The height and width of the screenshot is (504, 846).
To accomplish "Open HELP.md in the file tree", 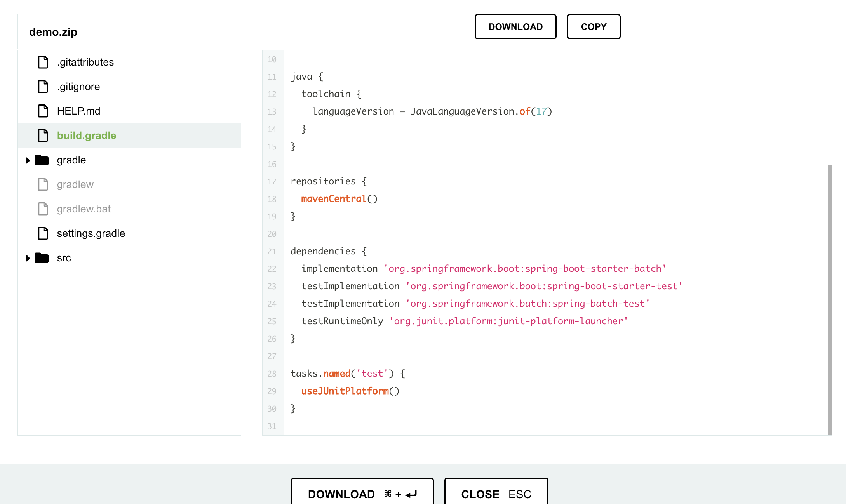I will [78, 111].
